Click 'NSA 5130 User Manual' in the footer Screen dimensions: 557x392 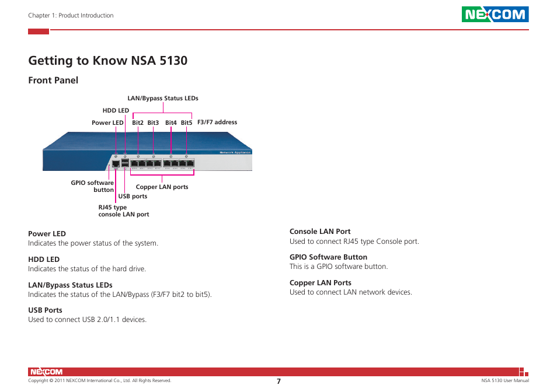tap(505, 381)
